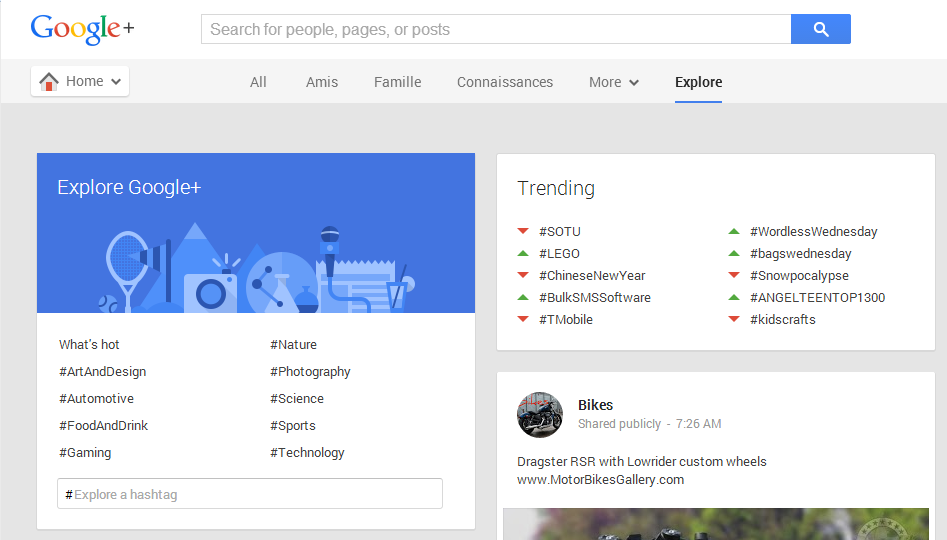Viewport: 947px width, 540px height.
Task: Open the 7:26 AM post timestamp
Action: click(699, 424)
